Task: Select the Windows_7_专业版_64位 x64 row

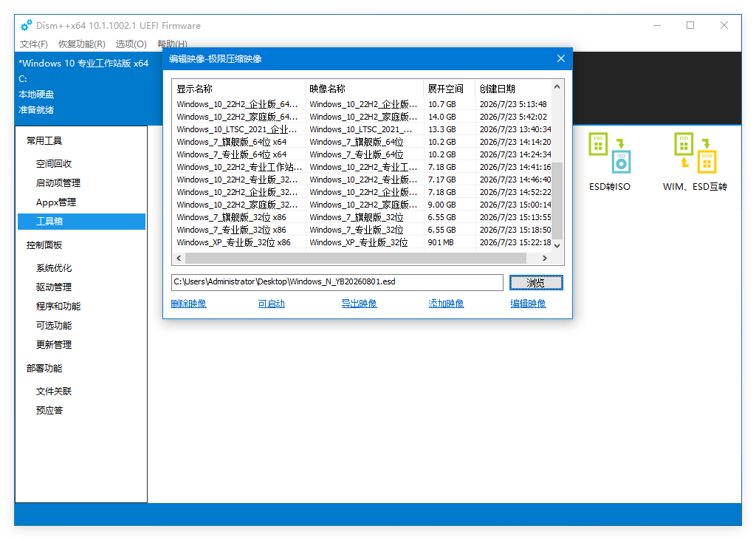Action: tap(362, 154)
